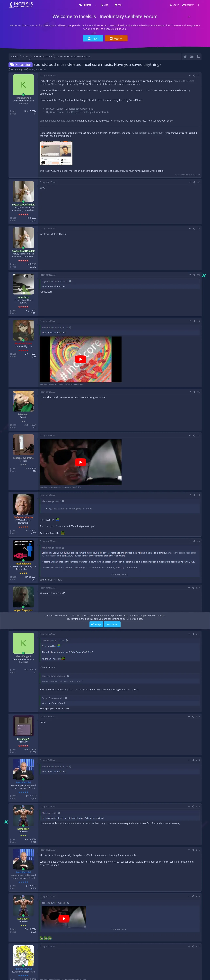The image size is (210, 980).
Task: Open the share icon on post #4
Action: click(194, 275)
